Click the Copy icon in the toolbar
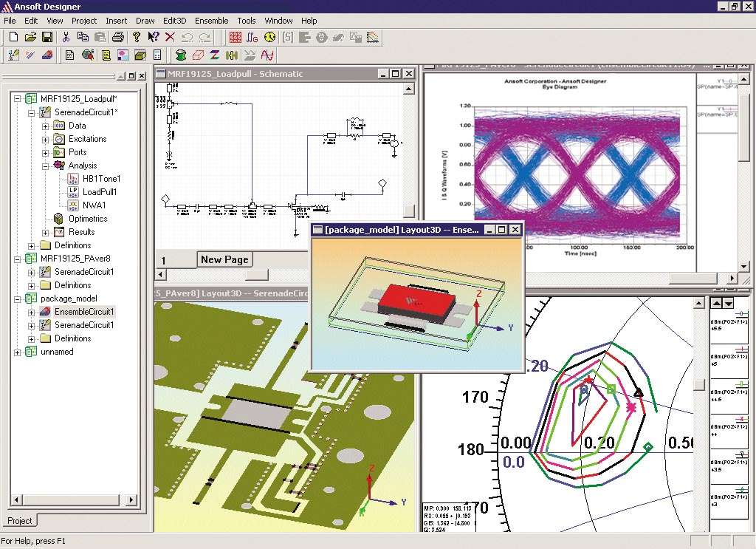Image resolution: width=756 pixels, height=549 pixels. click(x=83, y=37)
